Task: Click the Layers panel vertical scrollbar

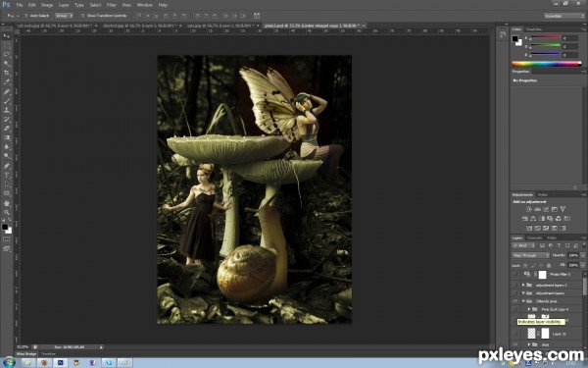Action: 584,288
